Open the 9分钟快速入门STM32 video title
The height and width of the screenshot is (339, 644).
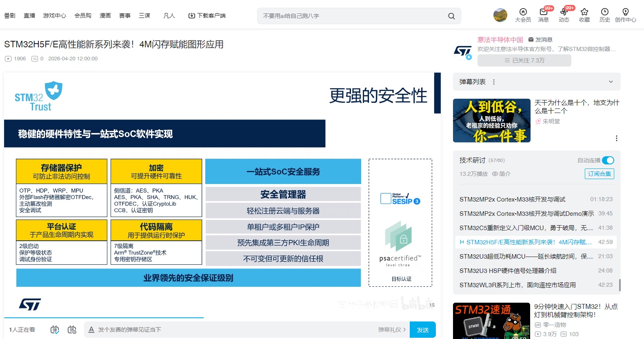point(576,310)
